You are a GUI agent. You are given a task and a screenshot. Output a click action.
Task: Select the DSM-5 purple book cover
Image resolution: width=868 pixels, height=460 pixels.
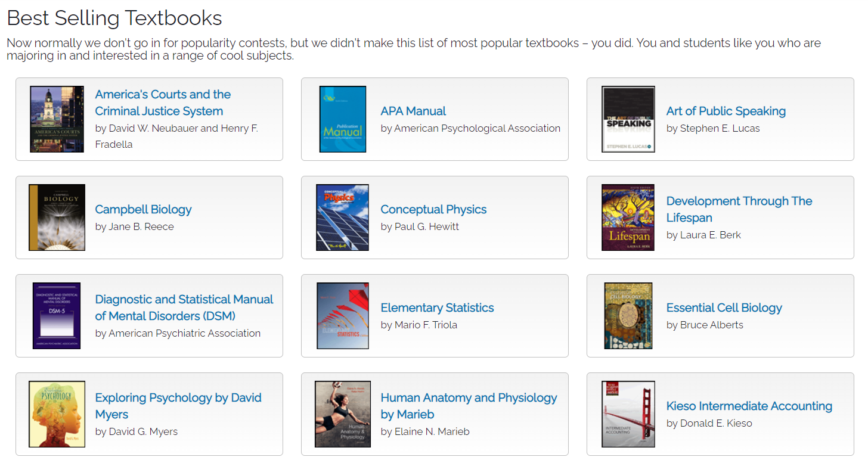click(57, 316)
